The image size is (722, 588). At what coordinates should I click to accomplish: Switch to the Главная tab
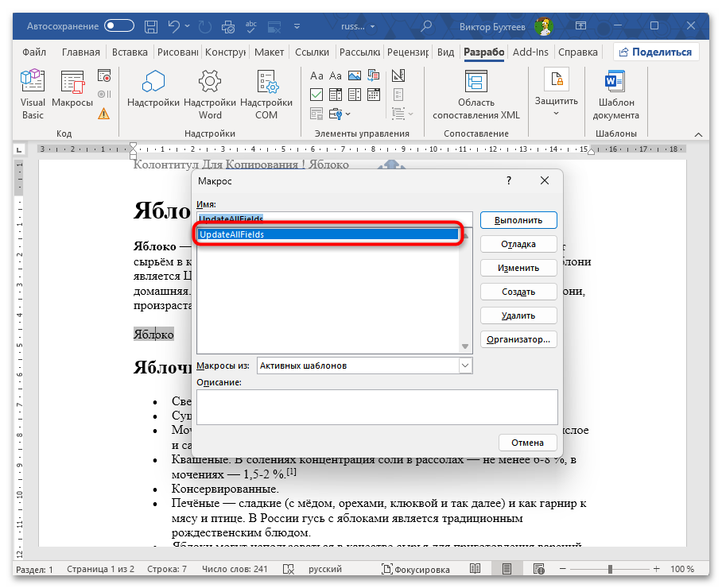(81, 52)
